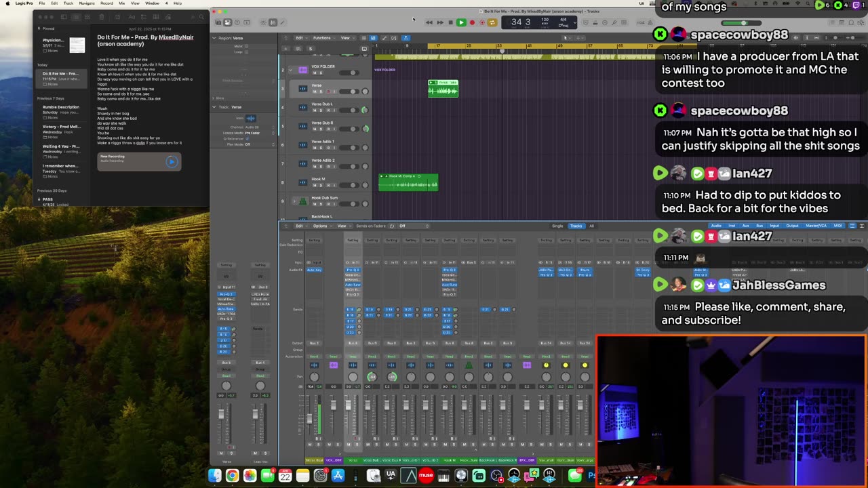Viewport: 868px width, 488px height.
Task: Solo the Verse Dub L track
Action: [319, 110]
